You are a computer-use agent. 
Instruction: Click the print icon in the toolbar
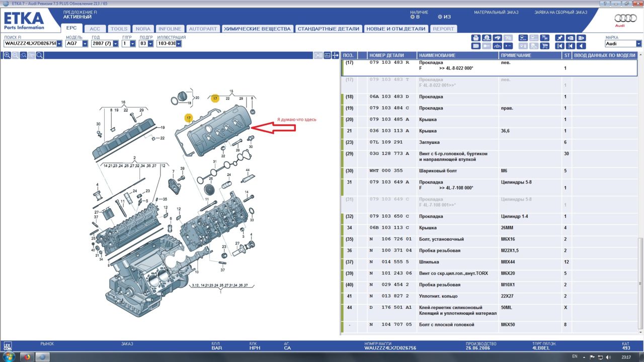476,38
